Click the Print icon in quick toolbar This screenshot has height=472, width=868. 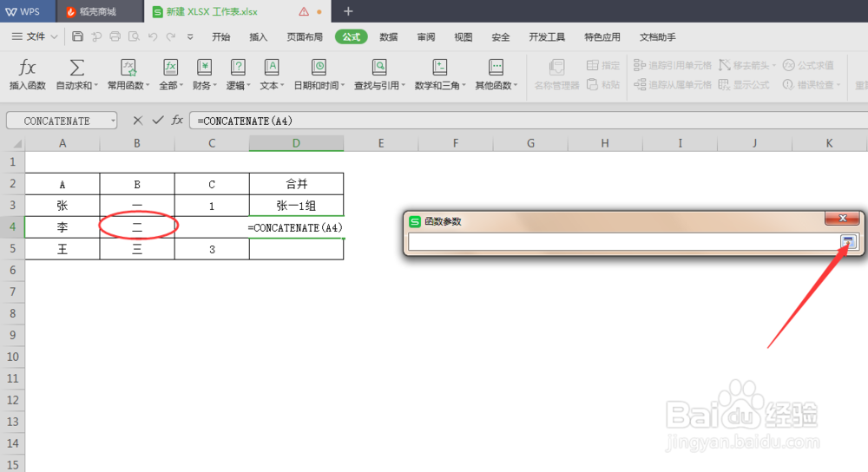coord(115,36)
